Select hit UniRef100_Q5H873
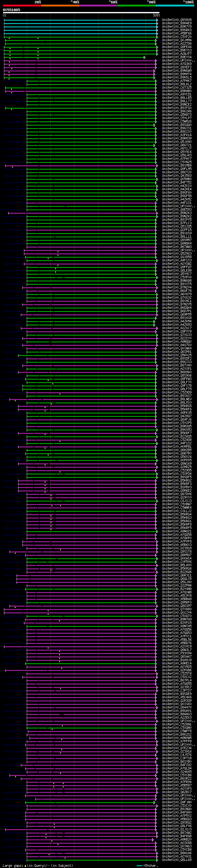Screen dimensions: 197x868 pos(177,115)
